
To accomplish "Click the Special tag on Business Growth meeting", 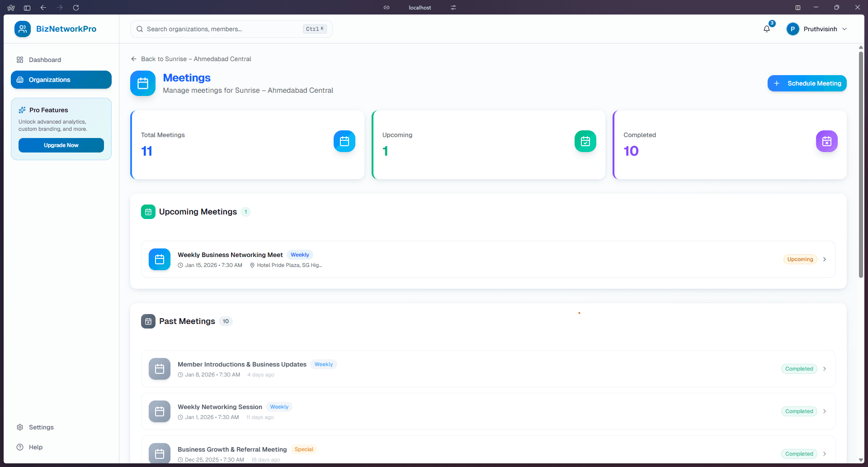I will tap(303, 449).
